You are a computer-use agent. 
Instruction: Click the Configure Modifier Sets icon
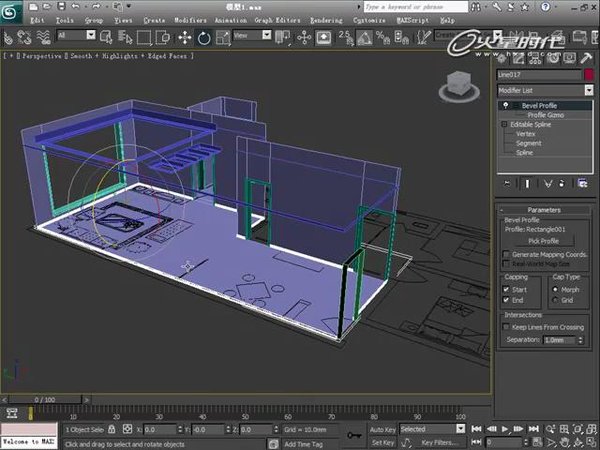pos(583,183)
